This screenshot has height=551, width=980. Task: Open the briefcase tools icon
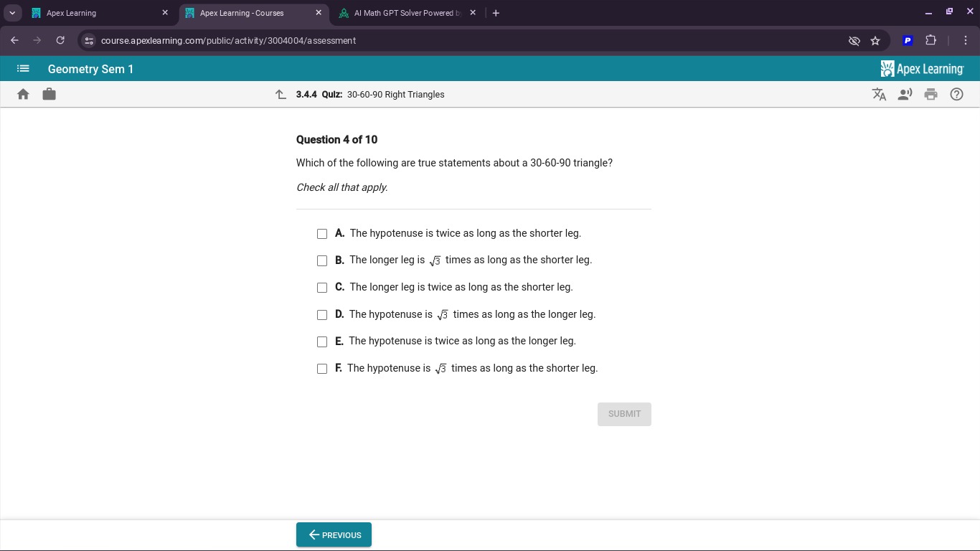tap(49, 94)
